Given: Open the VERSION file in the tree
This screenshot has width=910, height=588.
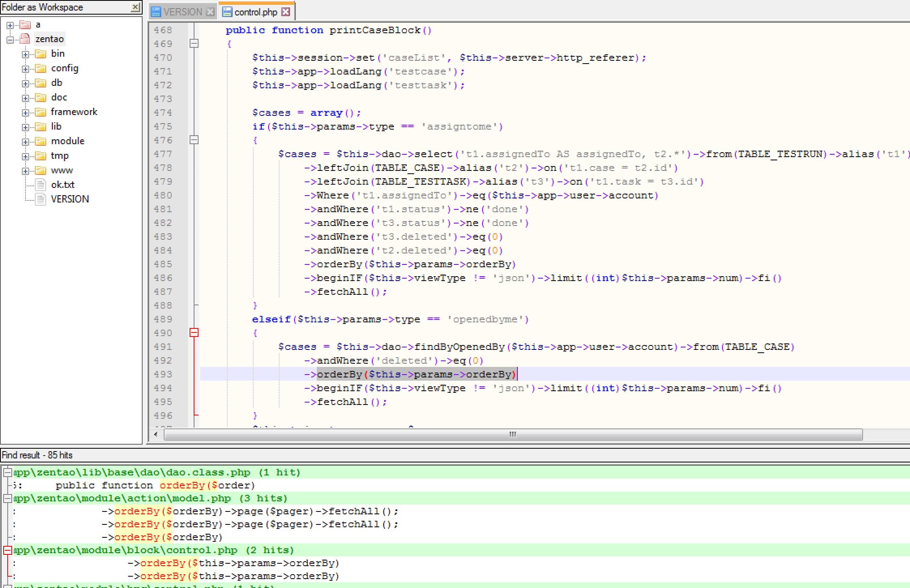Looking at the screenshot, I should tap(70, 199).
